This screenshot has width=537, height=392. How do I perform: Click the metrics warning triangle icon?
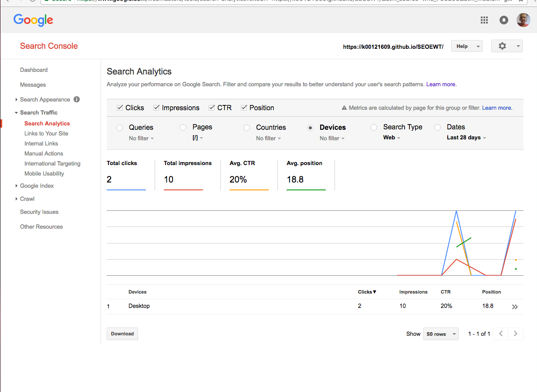click(x=344, y=108)
